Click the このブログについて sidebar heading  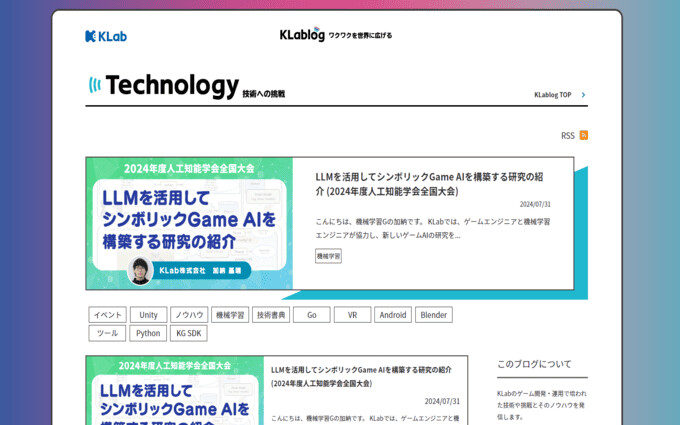point(534,364)
